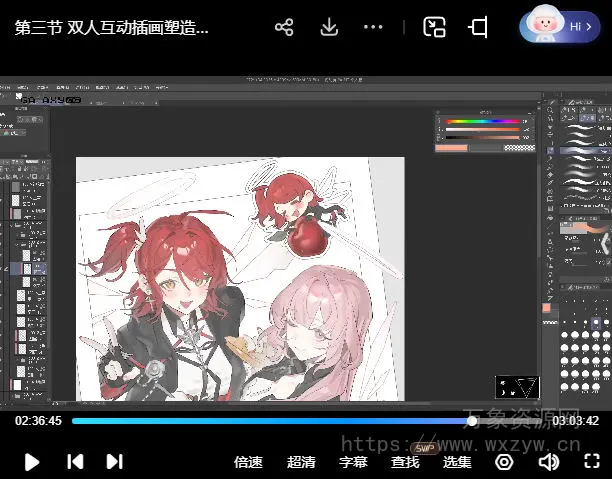Open the share options icon

click(284, 28)
